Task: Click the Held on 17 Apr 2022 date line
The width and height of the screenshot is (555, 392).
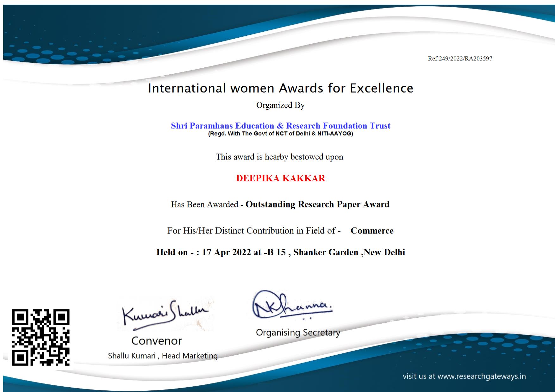Action: pyautogui.click(x=280, y=252)
